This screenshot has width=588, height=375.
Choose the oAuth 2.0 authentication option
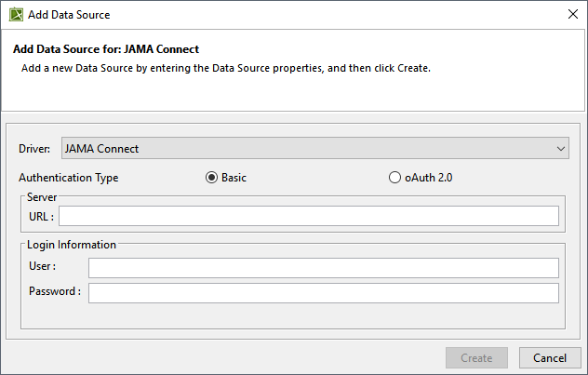[394, 178]
